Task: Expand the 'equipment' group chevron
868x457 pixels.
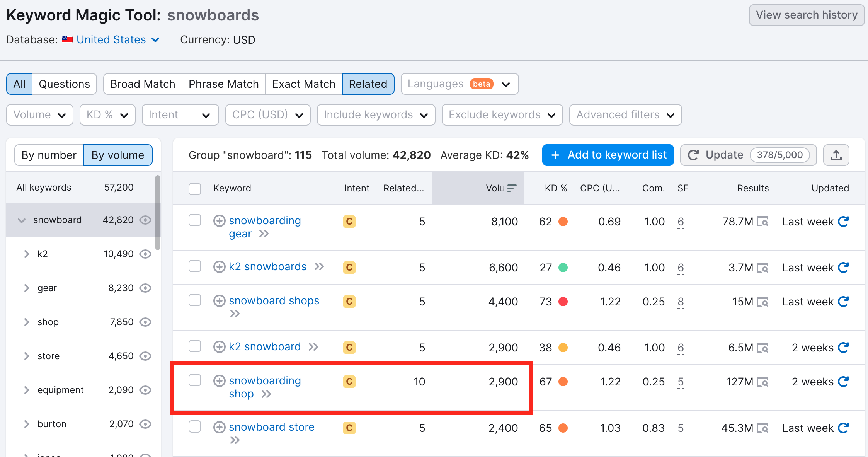Action: pos(26,390)
